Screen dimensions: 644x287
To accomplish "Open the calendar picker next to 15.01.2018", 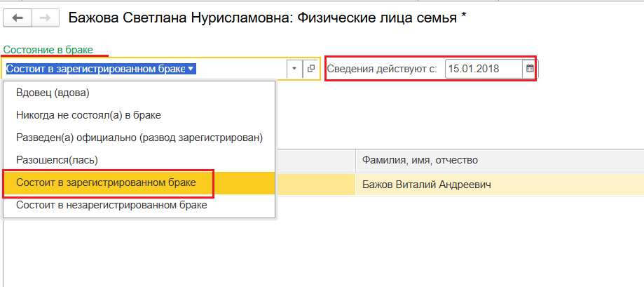I will click(530, 69).
